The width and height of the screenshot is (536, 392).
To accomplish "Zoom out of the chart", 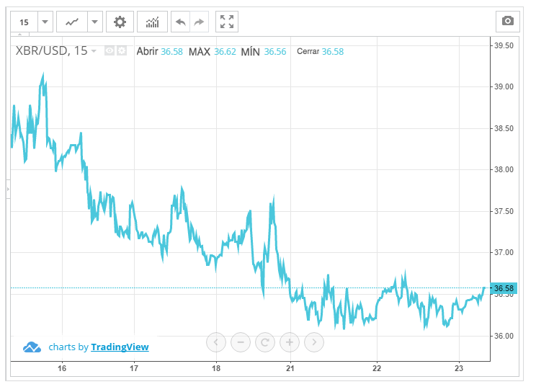I will [x=241, y=342].
